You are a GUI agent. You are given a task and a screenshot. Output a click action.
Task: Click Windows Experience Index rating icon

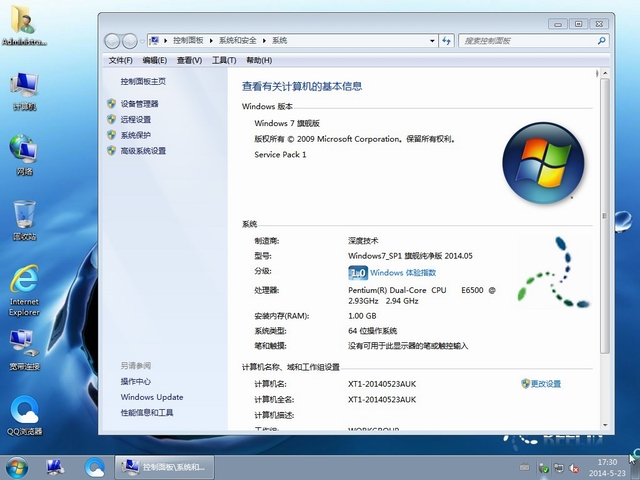pyautogui.click(x=358, y=273)
